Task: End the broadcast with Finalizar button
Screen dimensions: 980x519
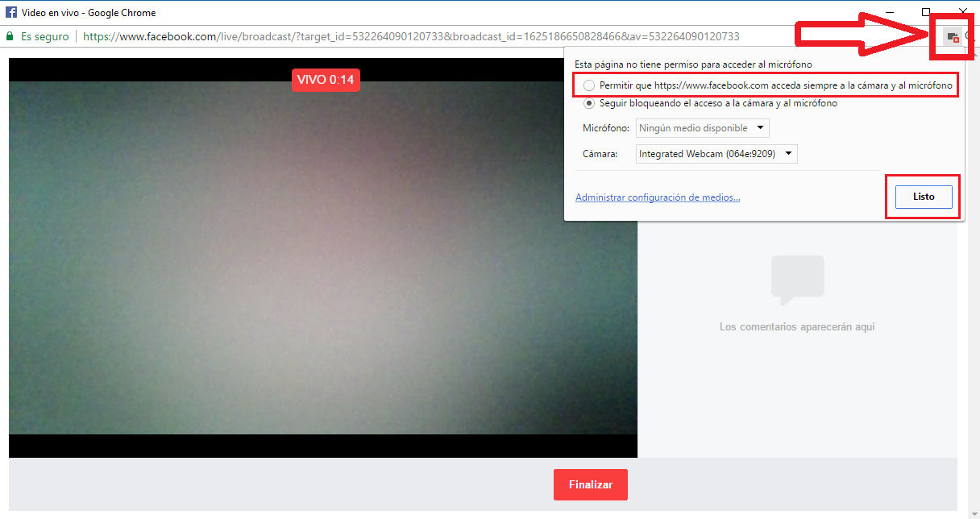Action: [591, 485]
